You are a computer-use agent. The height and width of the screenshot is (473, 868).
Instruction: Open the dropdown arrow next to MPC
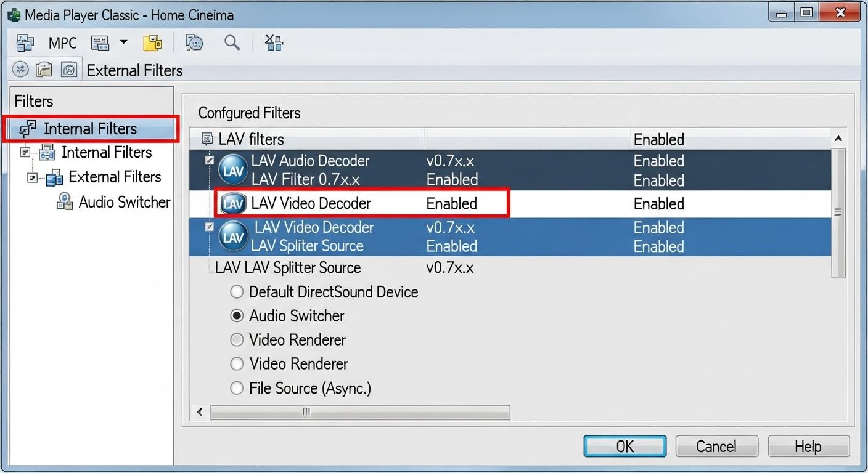pyautogui.click(x=123, y=42)
